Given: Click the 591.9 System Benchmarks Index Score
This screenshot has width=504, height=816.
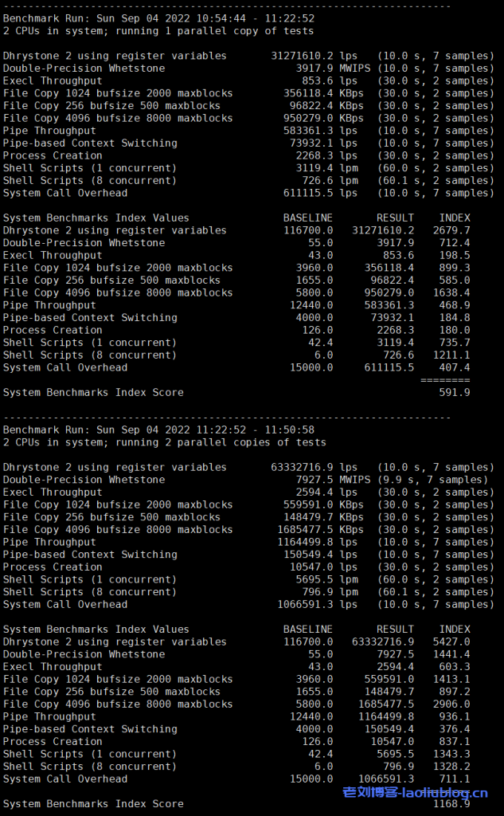Looking at the screenshot, I should pyautogui.click(x=455, y=393).
